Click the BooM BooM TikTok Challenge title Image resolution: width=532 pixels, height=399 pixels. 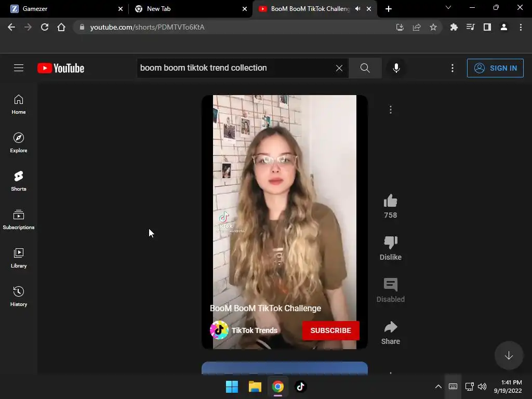pyautogui.click(x=265, y=308)
